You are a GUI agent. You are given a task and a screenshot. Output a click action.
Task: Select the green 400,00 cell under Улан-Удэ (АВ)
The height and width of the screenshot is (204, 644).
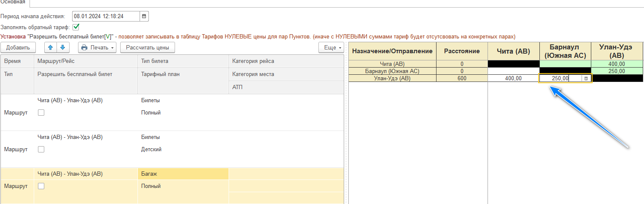617,64
